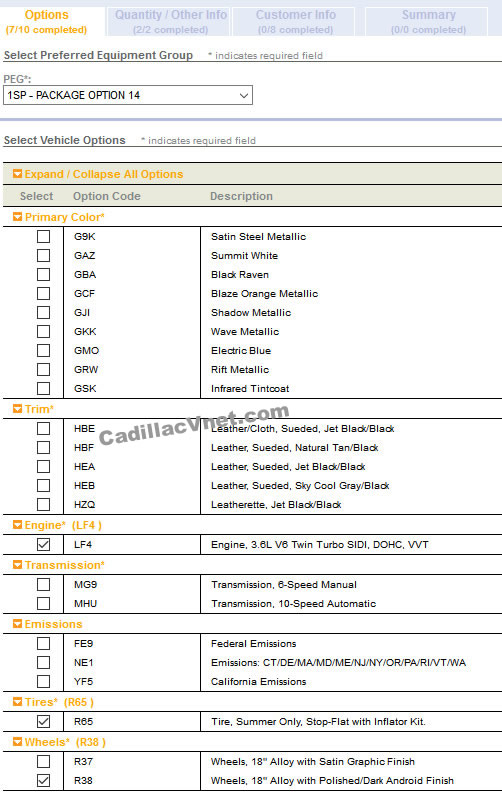Uncheck the R38 wheels checkbox

pos(44,780)
